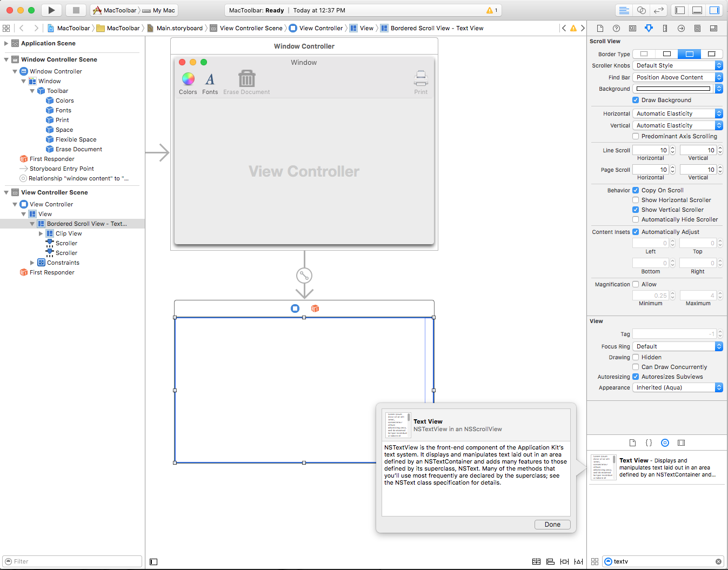
Task: Show the Version editor
Action: (658, 10)
